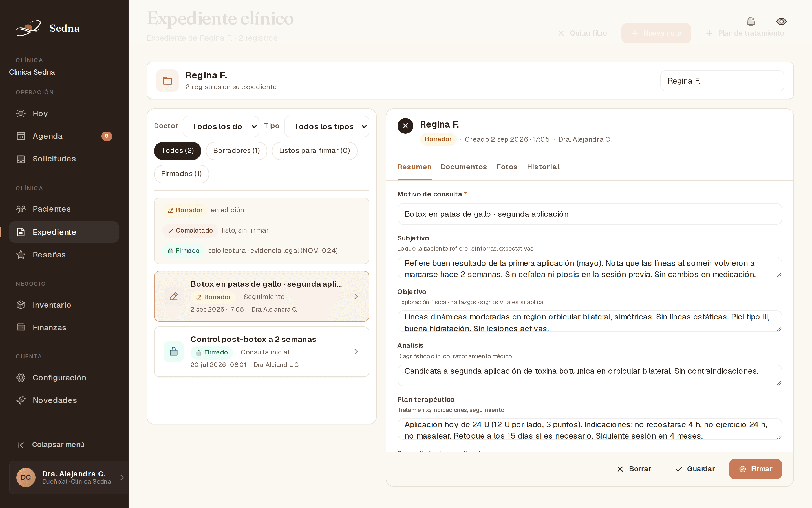
Task: Switch to the Documentos tab
Action: 464,167
